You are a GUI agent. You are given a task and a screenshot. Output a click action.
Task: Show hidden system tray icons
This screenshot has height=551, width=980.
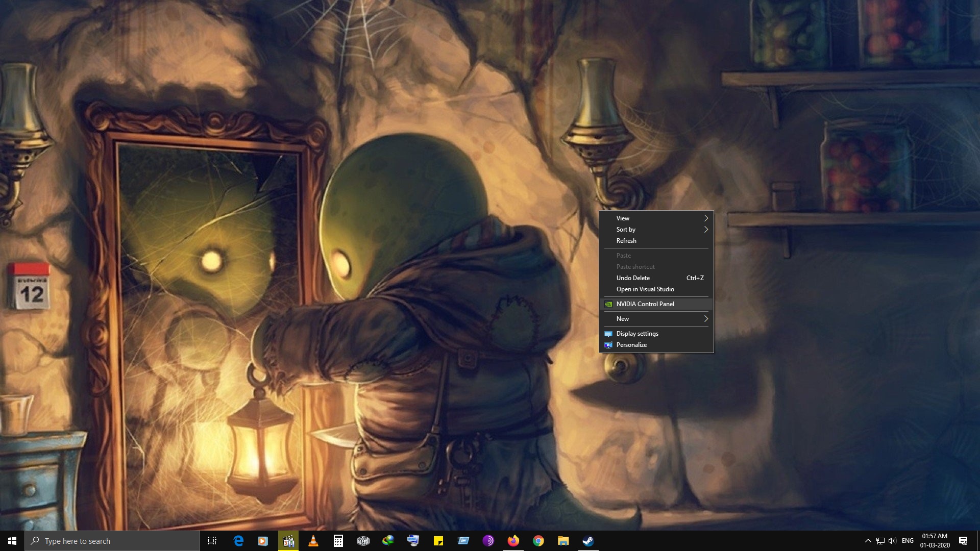[868, 541]
